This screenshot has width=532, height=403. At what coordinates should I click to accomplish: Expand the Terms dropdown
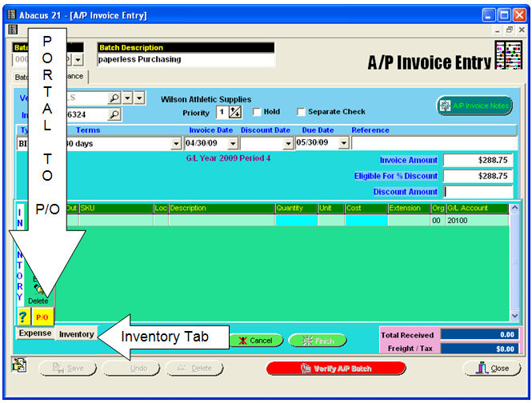click(x=176, y=143)
